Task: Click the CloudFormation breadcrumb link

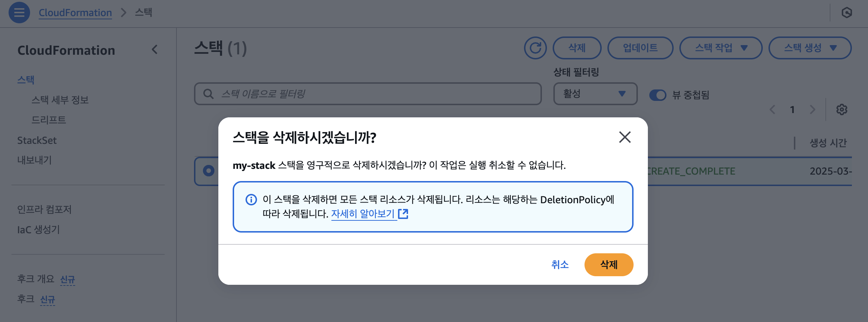Action: [x=75, y=13]
